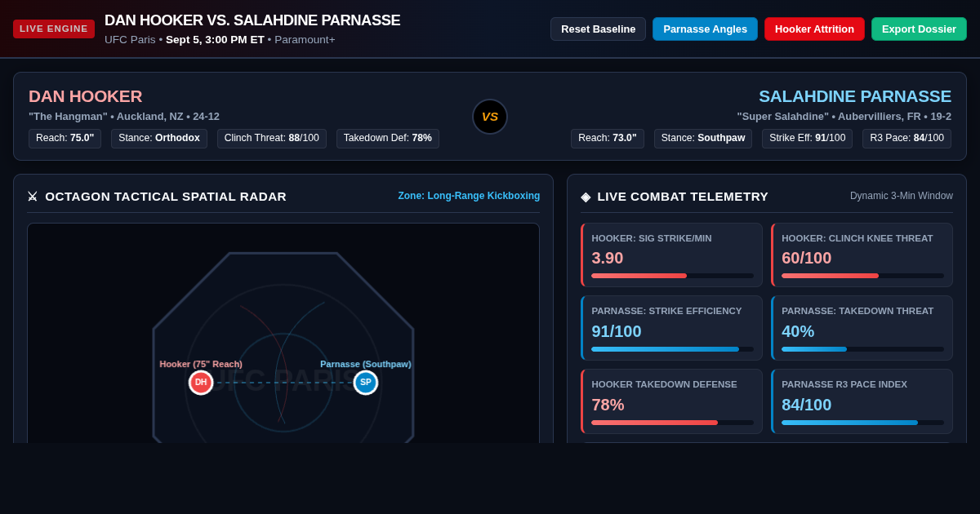This screenshot has height=514, width=980.
Task: Activate the Parnasse Angles scenario
Action: [705, 29]
